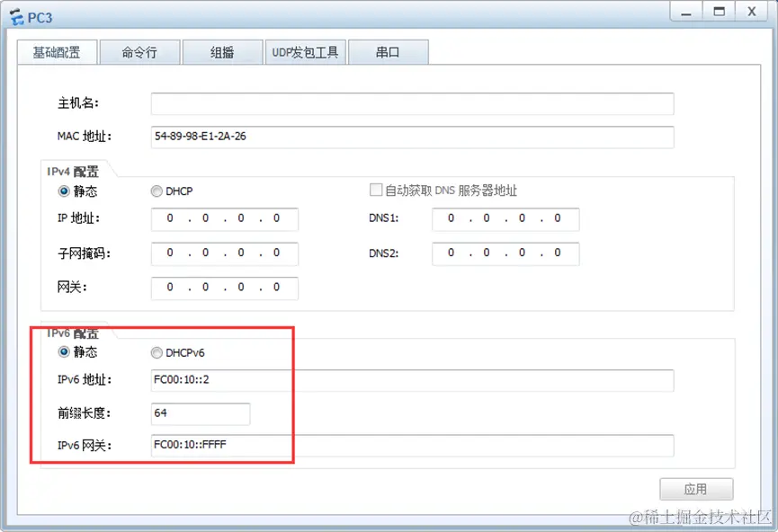
Task: Switch to the UDP发包工具 tab
Action: pyautogui.click(x=305, y=52)
